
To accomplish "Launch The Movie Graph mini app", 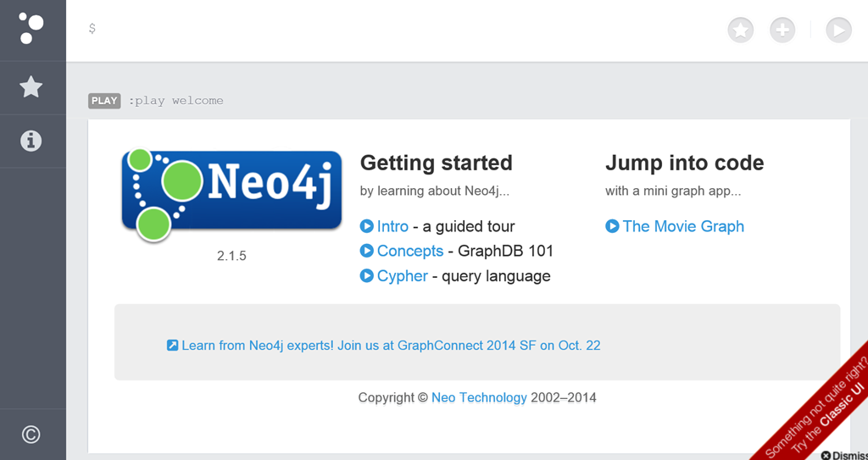I will (683, 226).
